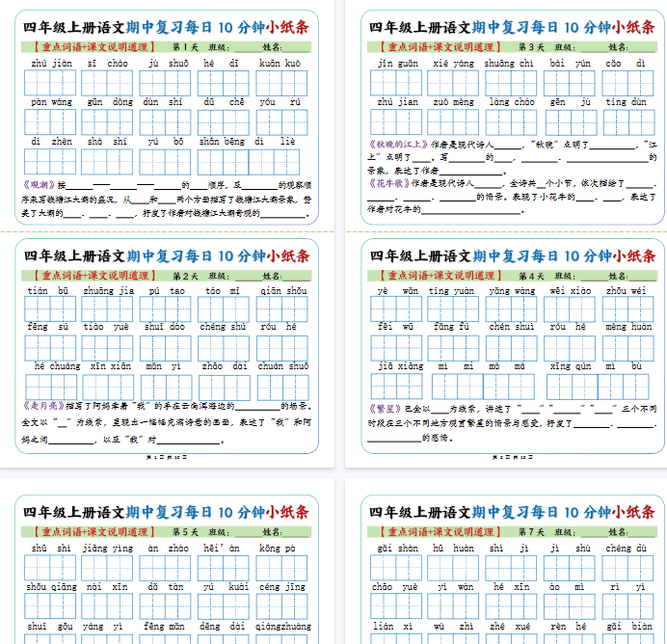Click pinyin "pàn wàng" on Day 1 card
The image size is (667, 644).
tap(51, 102)
